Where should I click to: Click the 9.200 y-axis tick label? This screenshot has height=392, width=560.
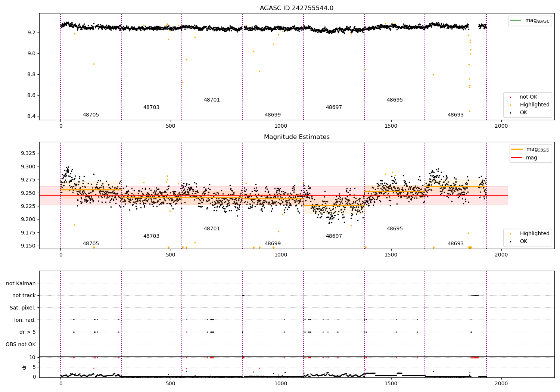tap(28, 220)
